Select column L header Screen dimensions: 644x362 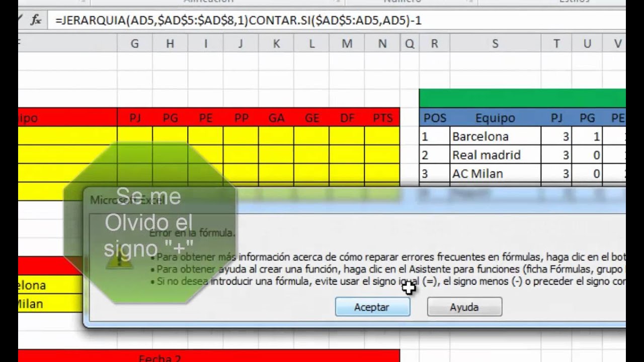[311, 44]
